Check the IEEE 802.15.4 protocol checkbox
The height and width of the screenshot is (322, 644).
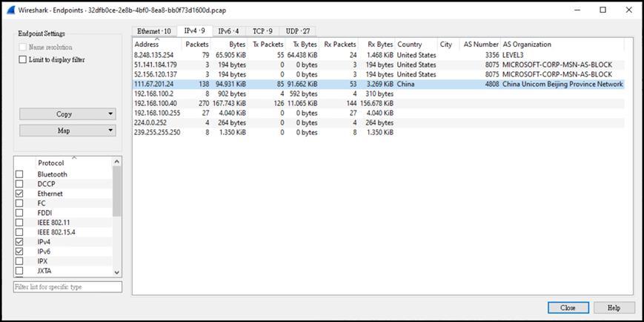click(x=19, y=232)
